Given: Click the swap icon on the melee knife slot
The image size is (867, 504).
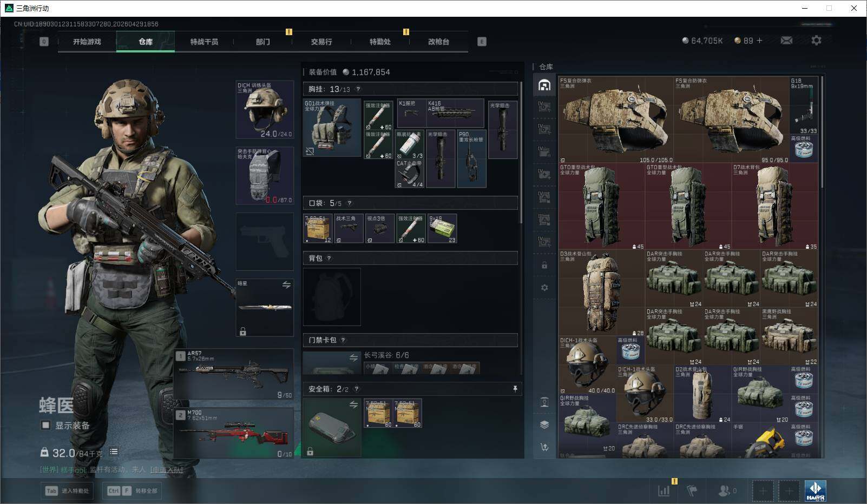Looking at the screenshot, I should pyautogui.click(x=286, y=285).
